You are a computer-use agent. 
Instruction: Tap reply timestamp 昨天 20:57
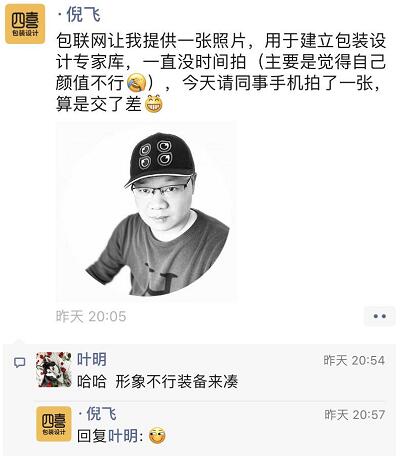355,415
